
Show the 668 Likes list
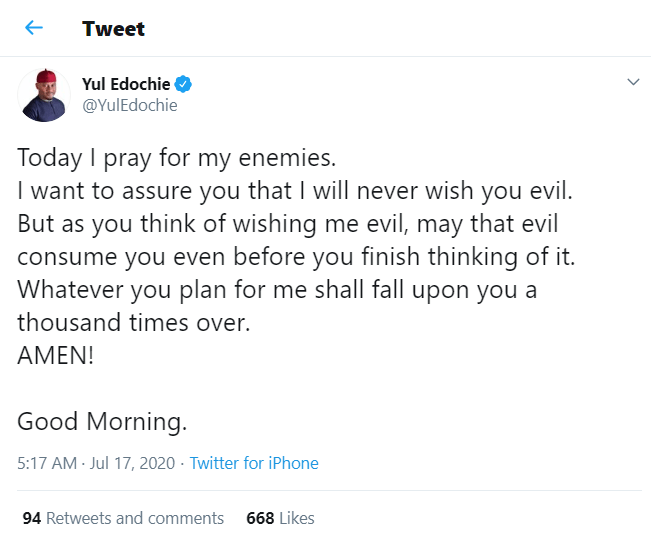pos(280,518)
